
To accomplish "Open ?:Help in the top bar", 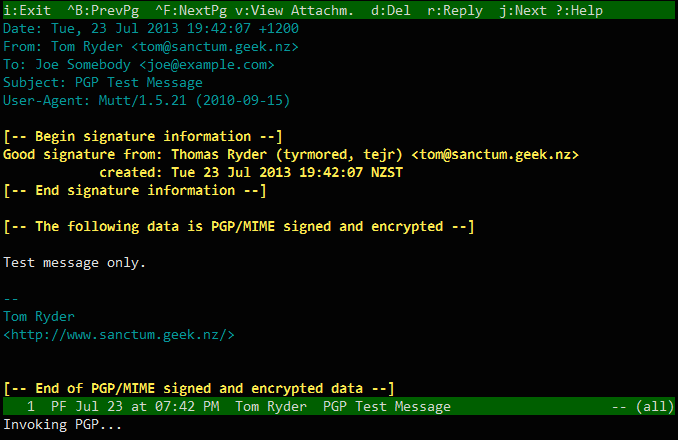I will (579, 10).
